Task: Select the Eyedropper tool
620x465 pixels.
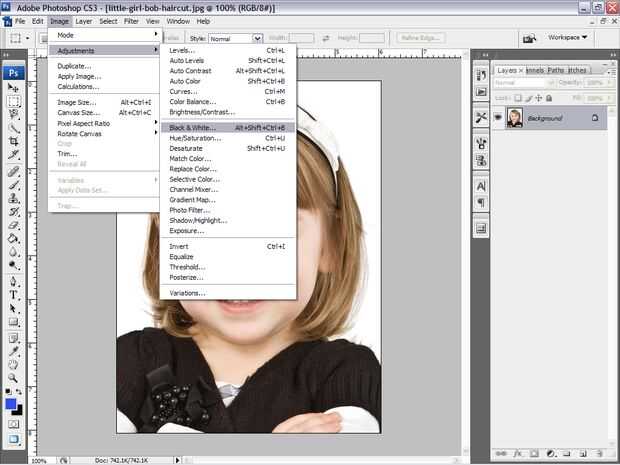Action: click(13, 352)
